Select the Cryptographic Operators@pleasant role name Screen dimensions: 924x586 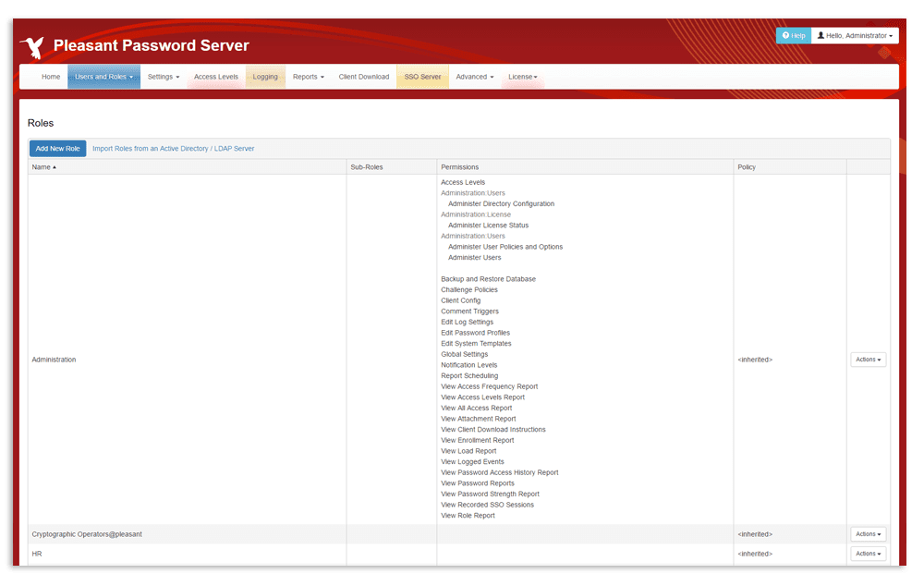(x=87, y=534)
